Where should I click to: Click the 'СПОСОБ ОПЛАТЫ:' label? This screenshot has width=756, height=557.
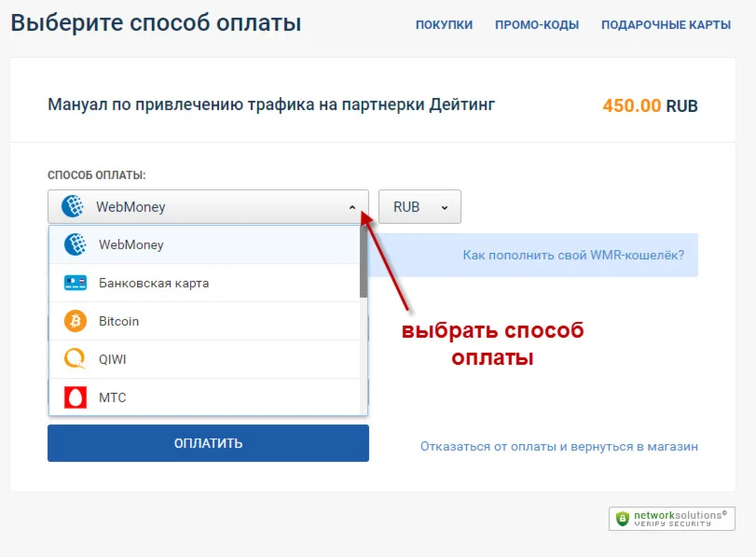(96, 174)
